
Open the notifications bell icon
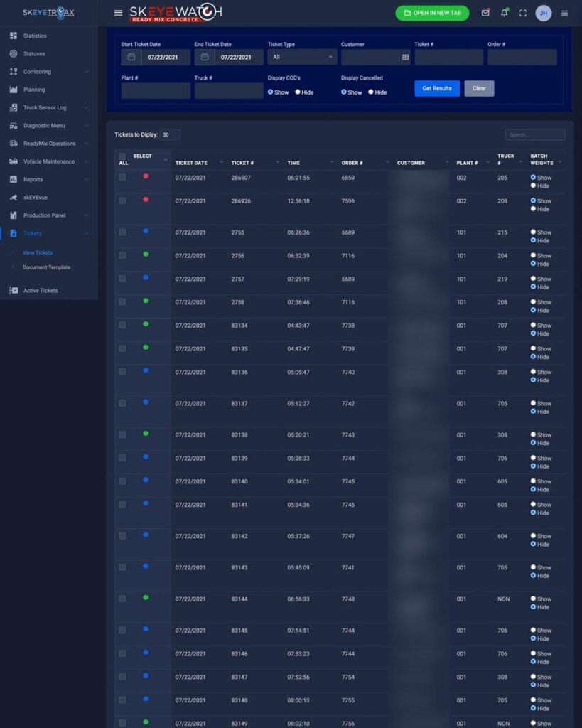505,13
